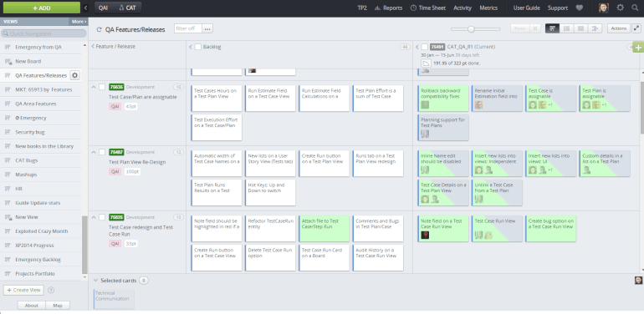Expand board to fullscreen with arrows icon
This screenshot has width=644, height=314.
(x=636, y=28)
